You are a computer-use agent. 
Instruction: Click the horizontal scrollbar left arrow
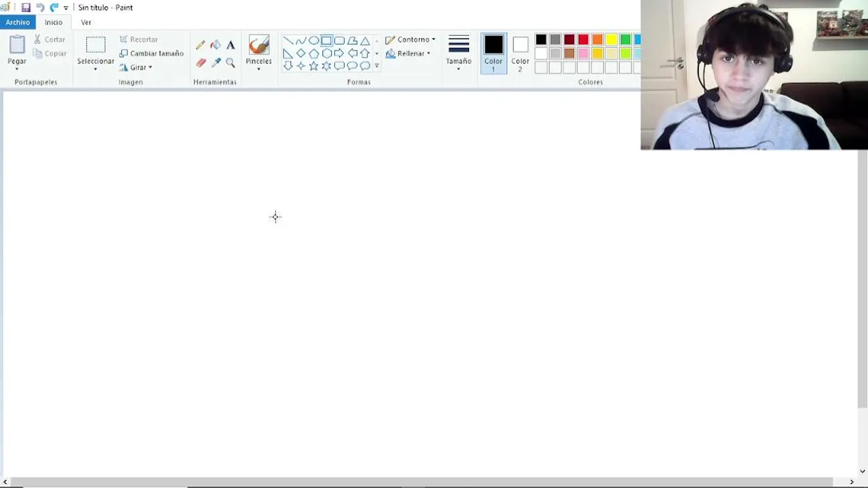pos(5,482)
